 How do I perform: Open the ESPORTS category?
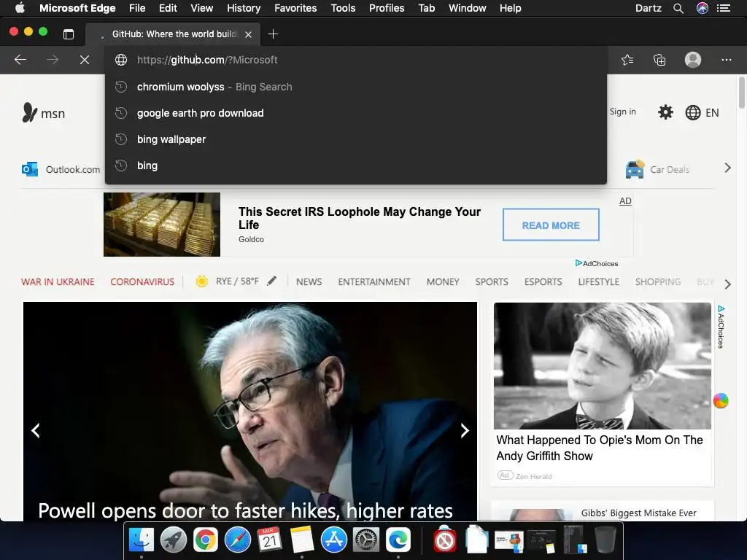point(543,282)
